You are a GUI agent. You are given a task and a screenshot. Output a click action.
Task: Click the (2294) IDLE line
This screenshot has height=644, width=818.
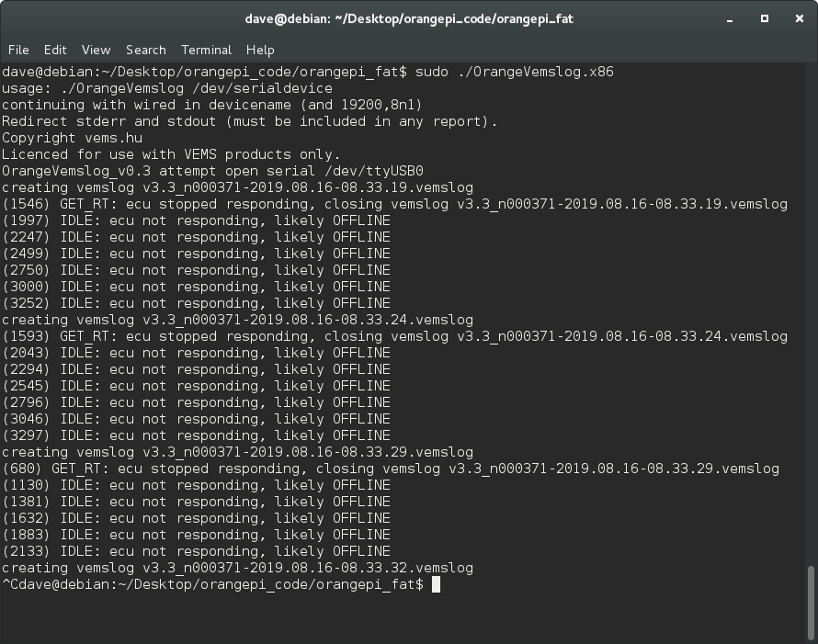[196, 369]
